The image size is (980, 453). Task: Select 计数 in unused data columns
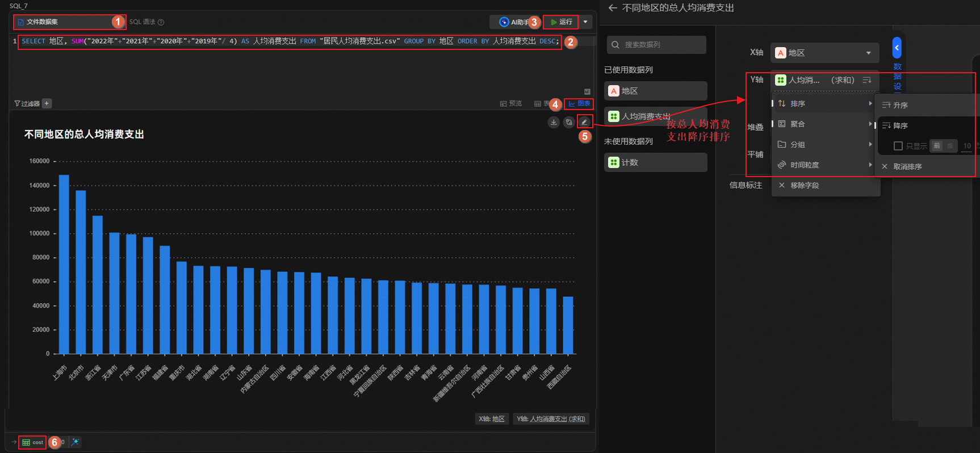[656, 162]
